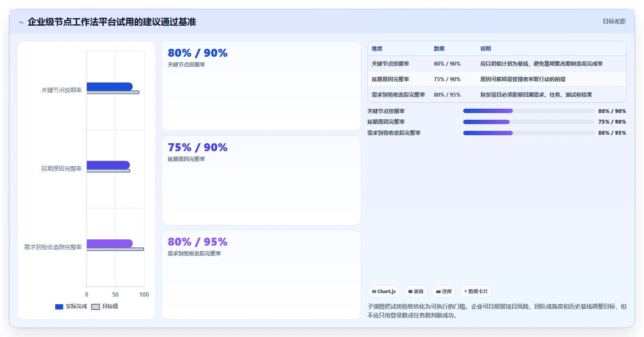Viewport: 644px width, 337px height.
Task: Click description starting 复杂项目必须能够回溯
Action: pyautogui.click(x=536, y=95)
